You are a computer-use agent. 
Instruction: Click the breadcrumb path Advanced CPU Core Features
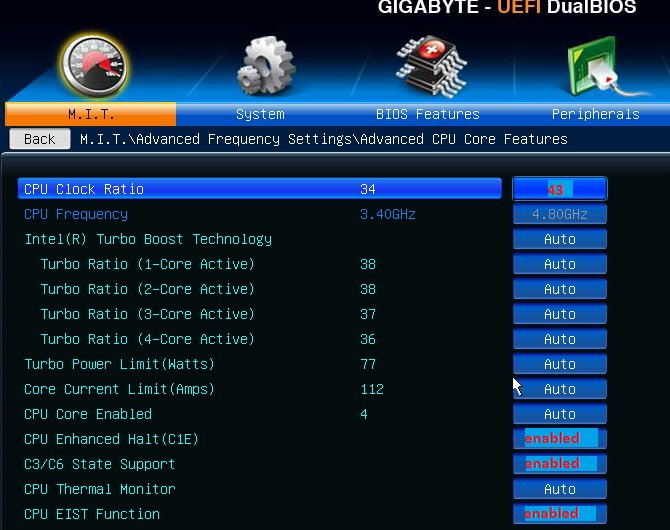pyautogui.click(x=464, y=139)
